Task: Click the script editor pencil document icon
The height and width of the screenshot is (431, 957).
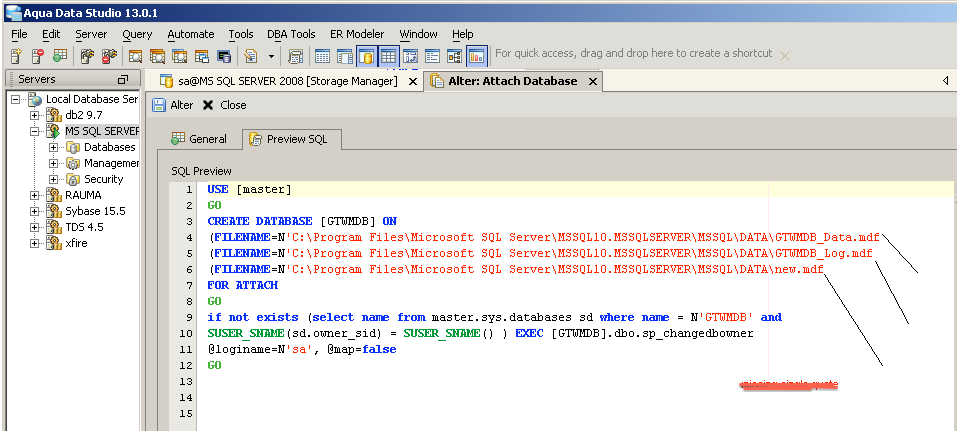Action: (250, 56)
